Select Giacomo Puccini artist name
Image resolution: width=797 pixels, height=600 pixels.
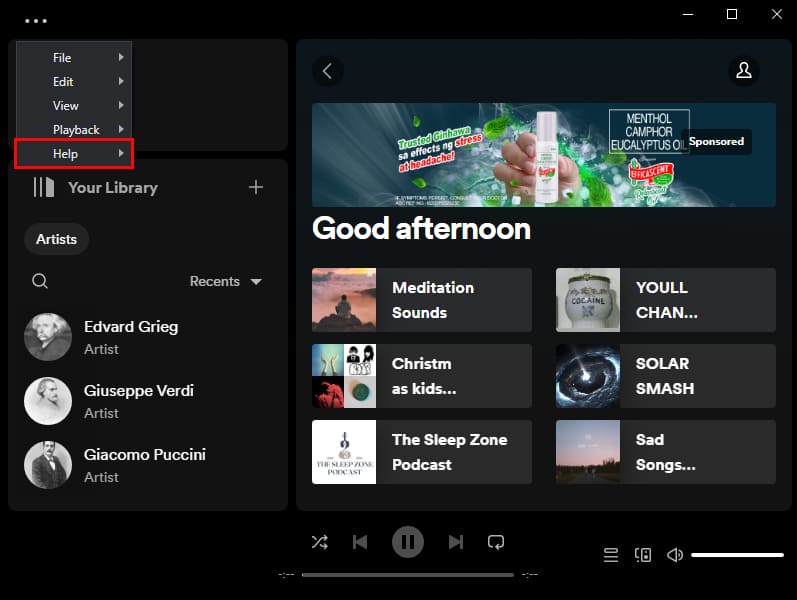145,455
